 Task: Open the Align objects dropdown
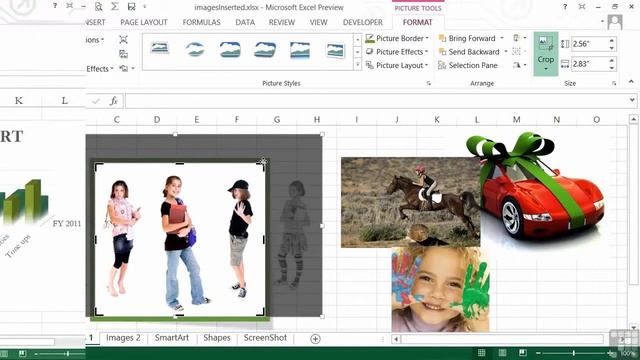pos(519,38)
